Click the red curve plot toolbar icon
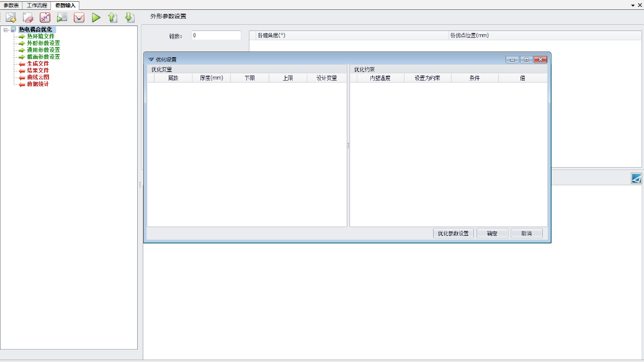Viewport: 644px width, 362px height. click(x=45, y=17)
